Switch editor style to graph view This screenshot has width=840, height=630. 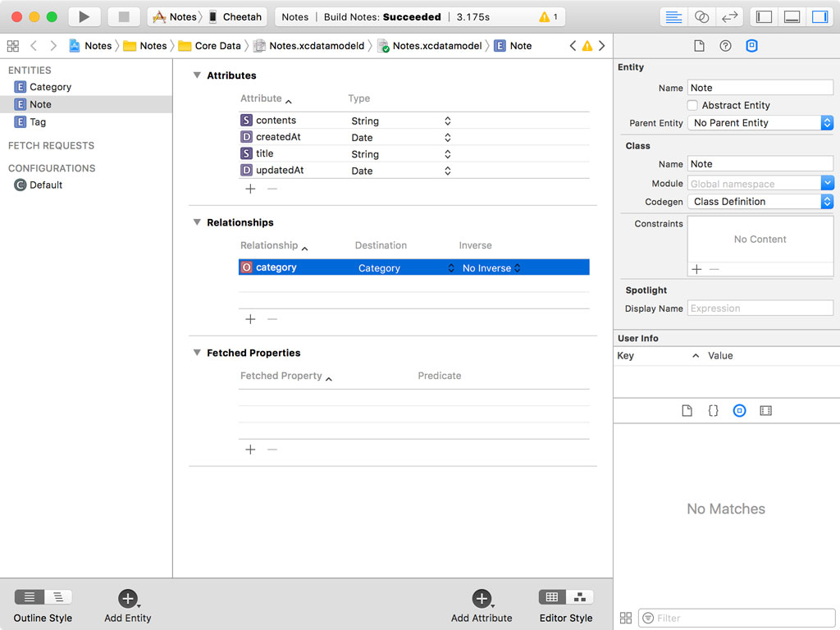coord(580,597)
